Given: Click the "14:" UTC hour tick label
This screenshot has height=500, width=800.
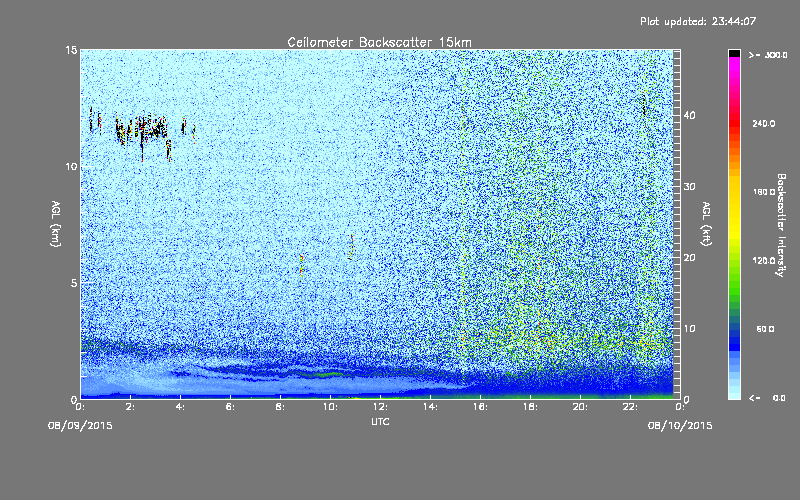Looking at the screenshot, I should [430, 407].
